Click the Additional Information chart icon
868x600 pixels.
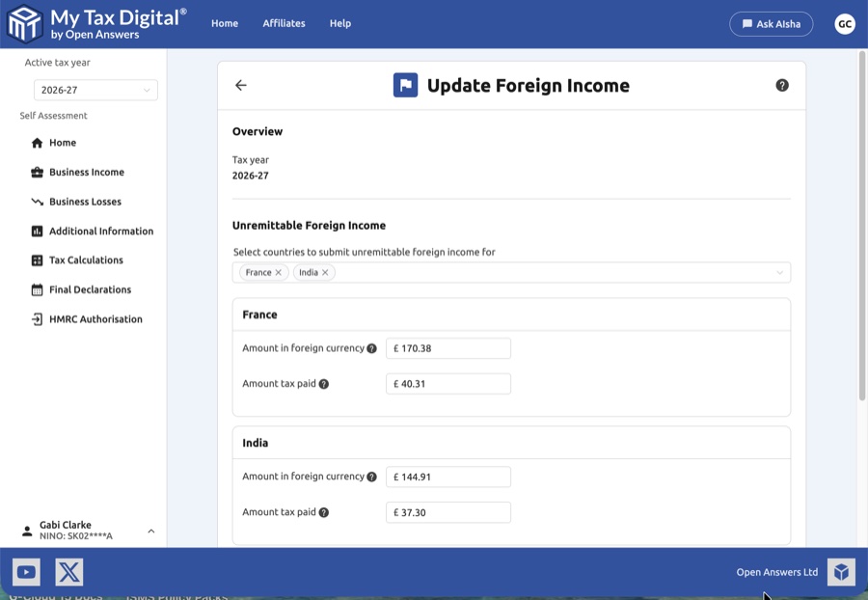pyautogui.click(x=36, y=231)
